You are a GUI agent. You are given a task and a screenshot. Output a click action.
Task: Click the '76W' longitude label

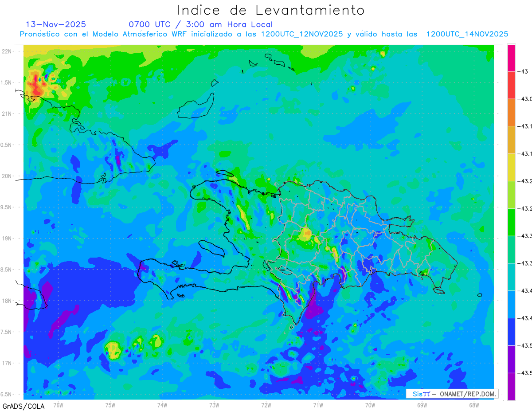[x=58, y=405]
